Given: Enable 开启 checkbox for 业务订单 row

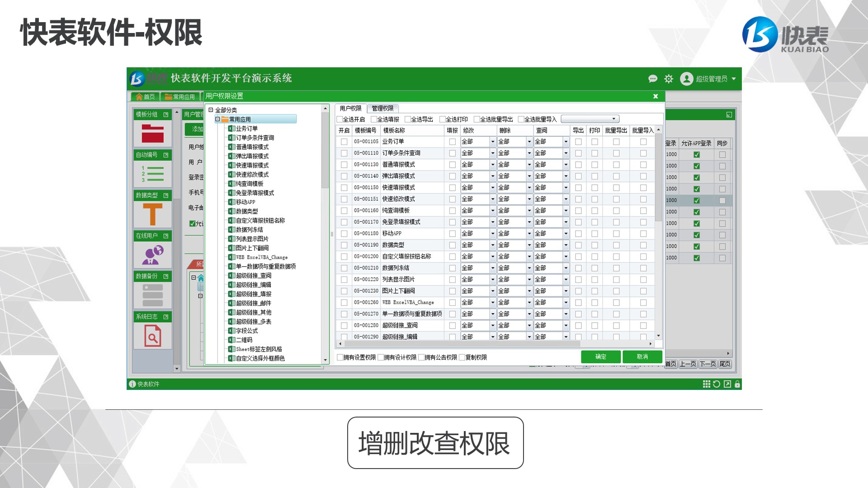Looking at the screenshot, I should 344,142.
